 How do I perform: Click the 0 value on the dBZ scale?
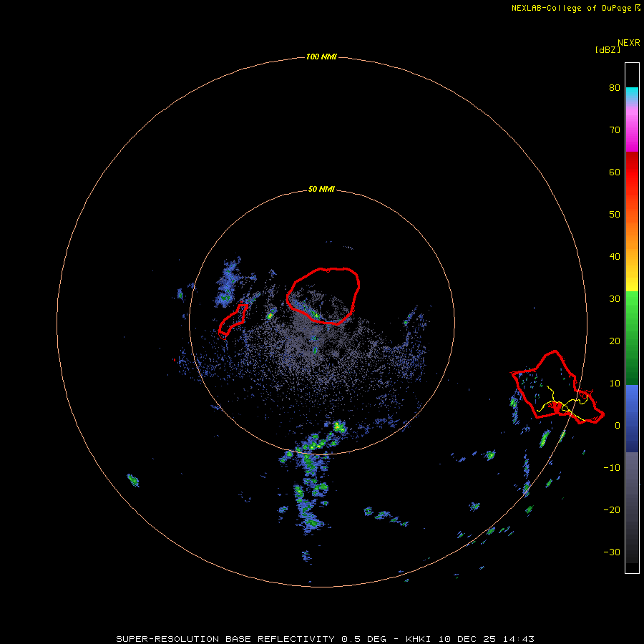(x=617, y=426)
